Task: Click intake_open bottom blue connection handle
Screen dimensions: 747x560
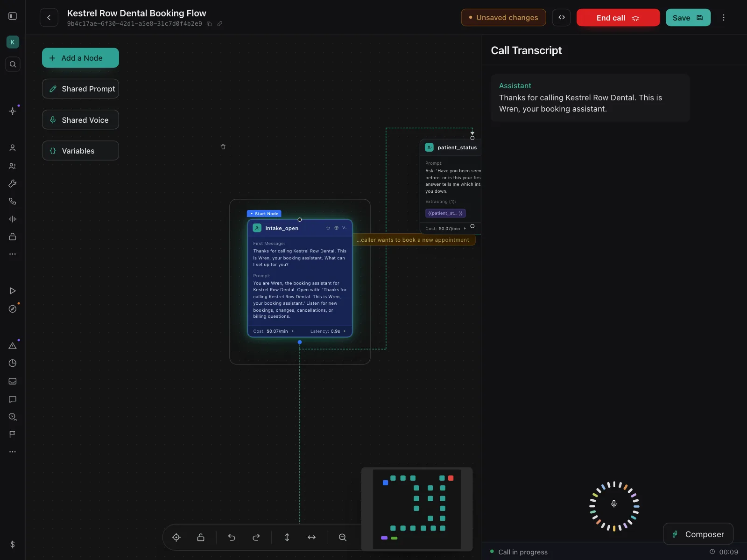Action: 300,342
